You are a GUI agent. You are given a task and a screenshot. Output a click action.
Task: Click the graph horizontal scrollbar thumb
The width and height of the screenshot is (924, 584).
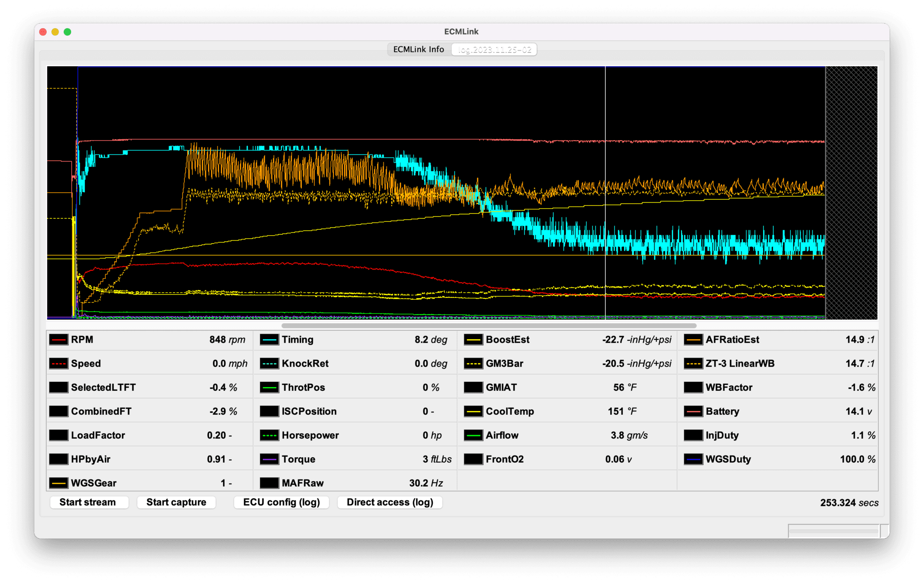tap(489, 326)
